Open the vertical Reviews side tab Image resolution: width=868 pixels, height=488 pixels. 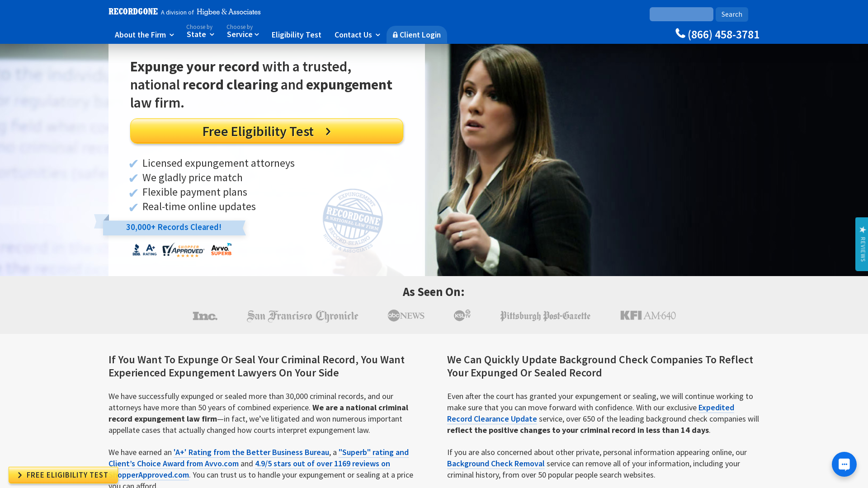coord(862,244)
